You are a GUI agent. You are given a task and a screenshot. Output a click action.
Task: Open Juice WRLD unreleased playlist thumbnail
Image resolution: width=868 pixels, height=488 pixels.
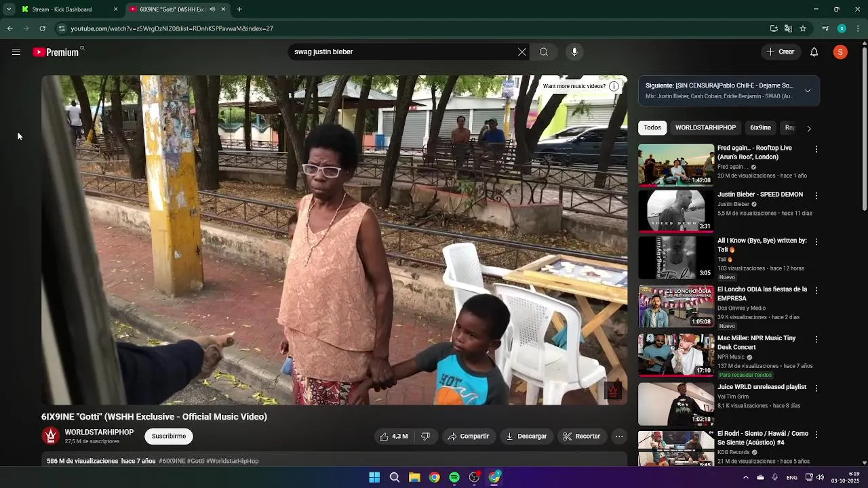[676, 404]
